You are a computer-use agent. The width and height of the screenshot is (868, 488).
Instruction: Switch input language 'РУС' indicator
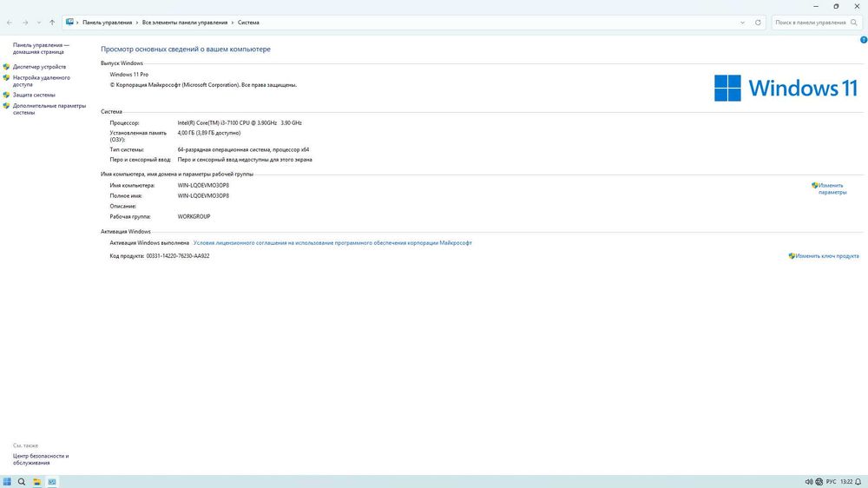click(x=831, y=482)
